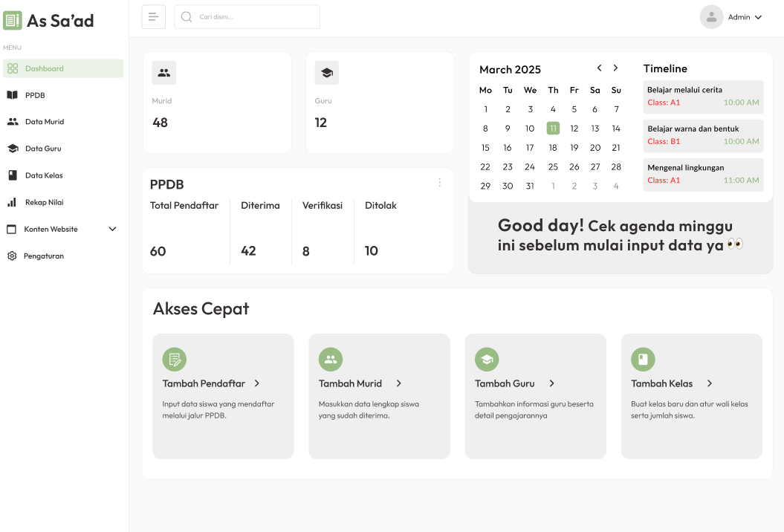Click the Tambah Kelas book icon
The height and width of the screenshot is (532, 784).
[643, 360]
